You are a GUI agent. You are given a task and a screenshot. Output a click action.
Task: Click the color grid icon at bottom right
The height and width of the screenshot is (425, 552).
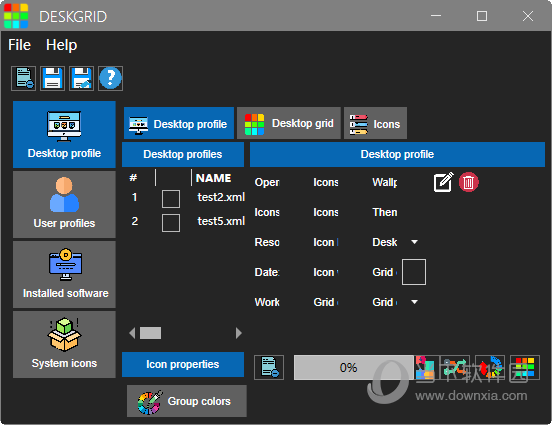coord(525,367)
